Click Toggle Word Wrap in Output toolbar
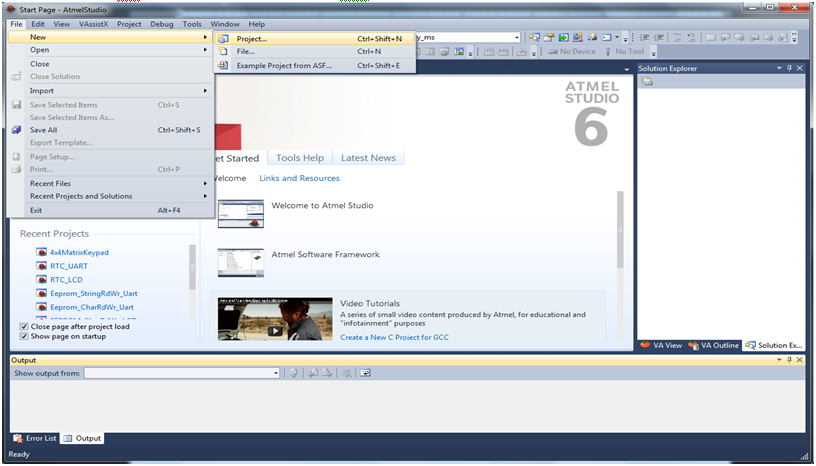Viewport: 816px width, 466px height. pyautogui.click(x=365, y=373)
